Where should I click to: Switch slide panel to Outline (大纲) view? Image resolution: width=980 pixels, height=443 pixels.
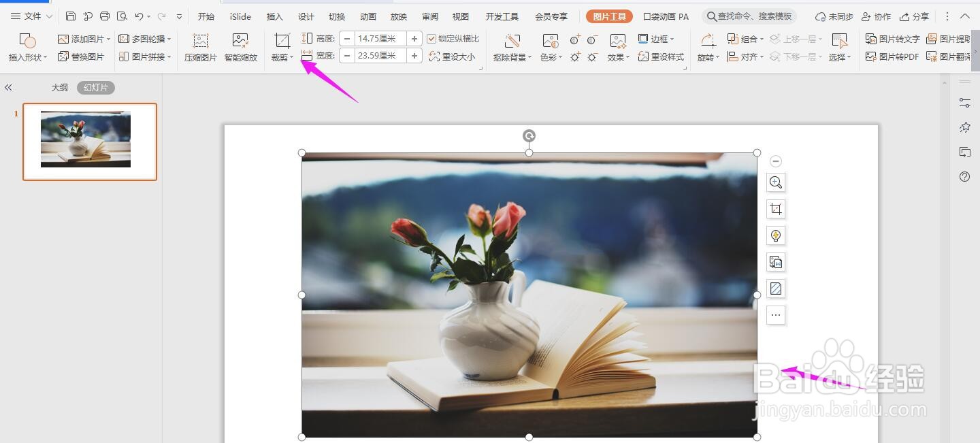coord(60,87)
